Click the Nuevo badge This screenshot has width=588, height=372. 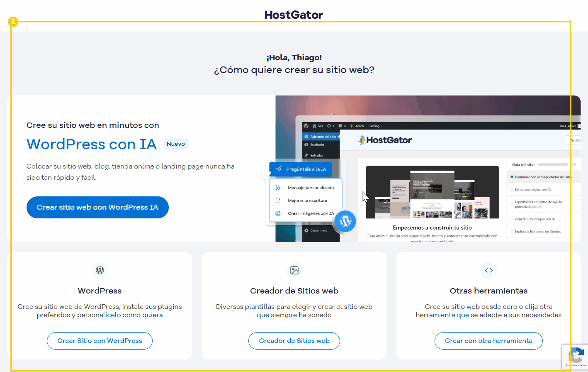pyautogui.click(x=176, y=144)
